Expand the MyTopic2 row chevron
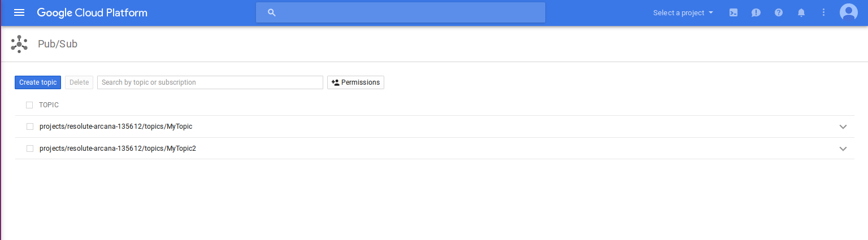 tap(843, 149)
